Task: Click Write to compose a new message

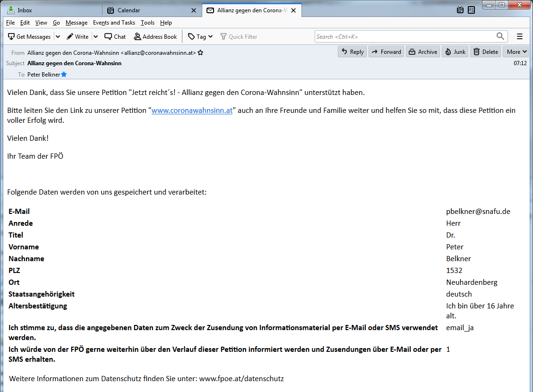Action: [x=77, y=36]
